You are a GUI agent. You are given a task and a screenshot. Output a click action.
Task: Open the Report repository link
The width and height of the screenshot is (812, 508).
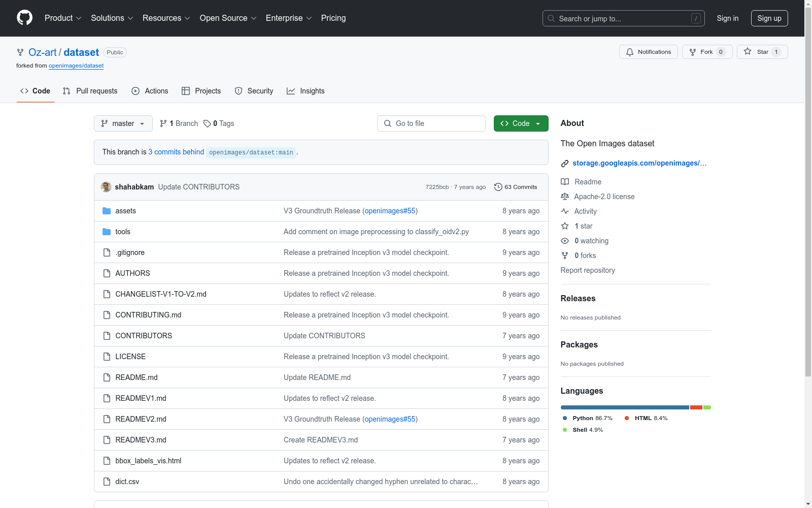tap(588, 270)
